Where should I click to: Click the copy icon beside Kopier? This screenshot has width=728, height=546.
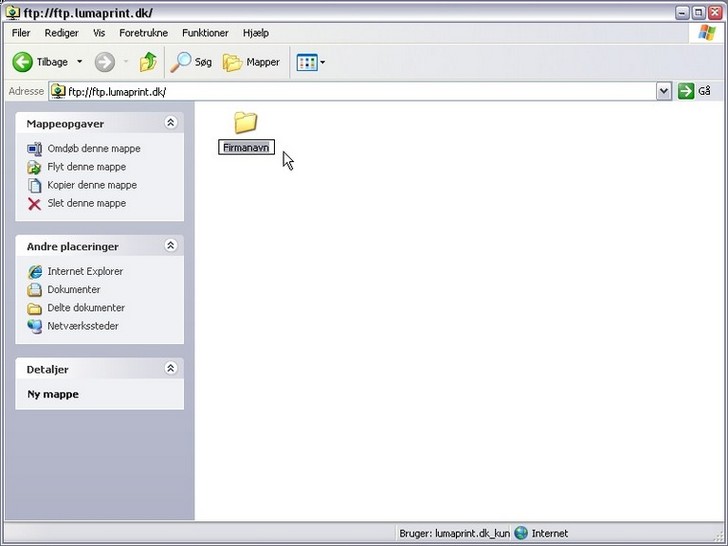point(34,185)
